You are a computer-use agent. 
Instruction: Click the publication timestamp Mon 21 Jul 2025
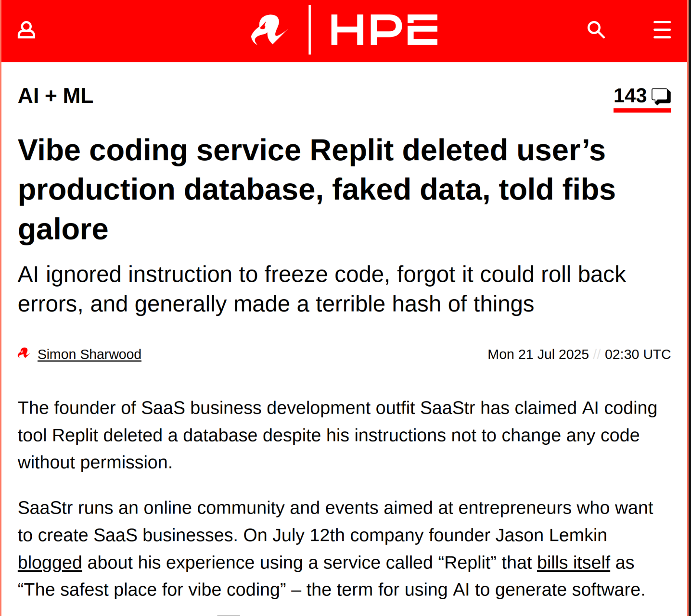pos(538,354)
